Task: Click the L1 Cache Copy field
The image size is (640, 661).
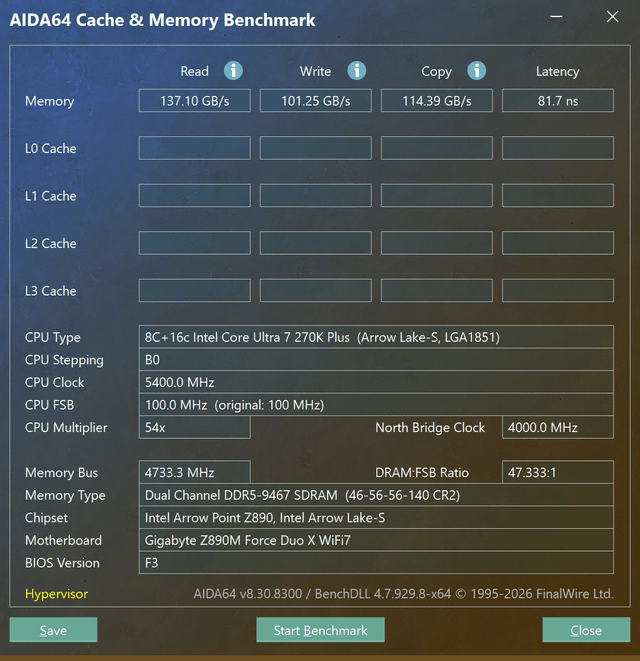Action: pyautogui.click(x=437, y=196)
